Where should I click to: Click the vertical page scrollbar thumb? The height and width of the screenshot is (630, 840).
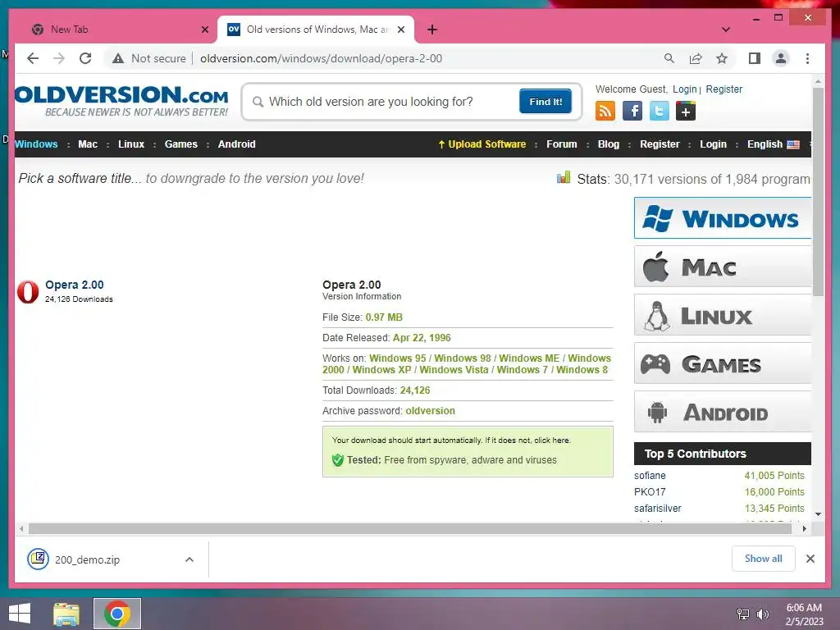818,192
